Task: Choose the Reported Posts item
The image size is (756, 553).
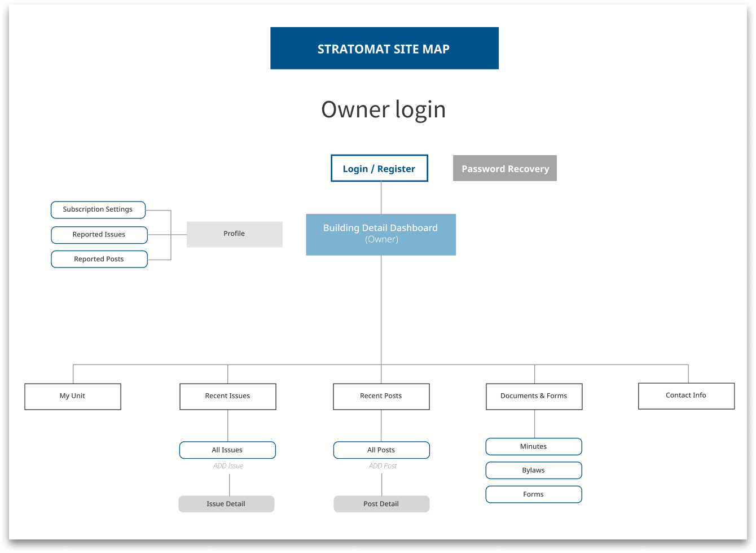Action: (99, 259)
